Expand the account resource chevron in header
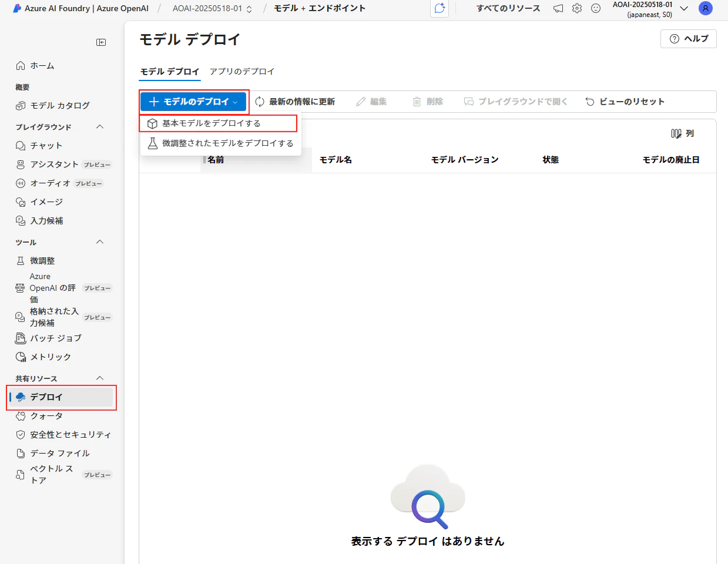 click(x=684, y=8)
